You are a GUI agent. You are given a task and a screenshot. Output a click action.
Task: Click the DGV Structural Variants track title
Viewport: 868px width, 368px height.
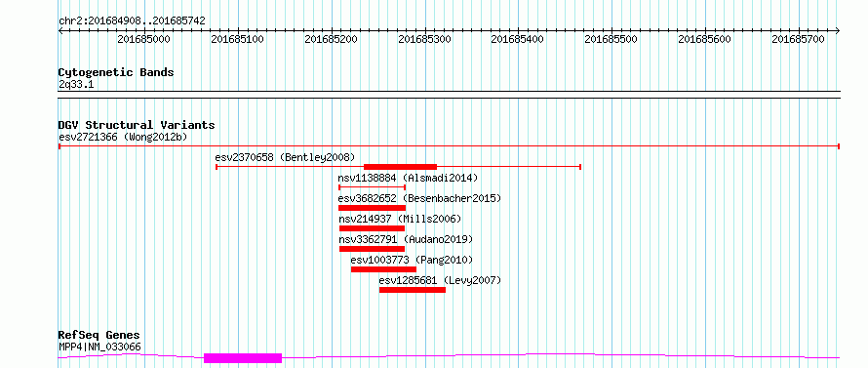(x=137, y=125)
